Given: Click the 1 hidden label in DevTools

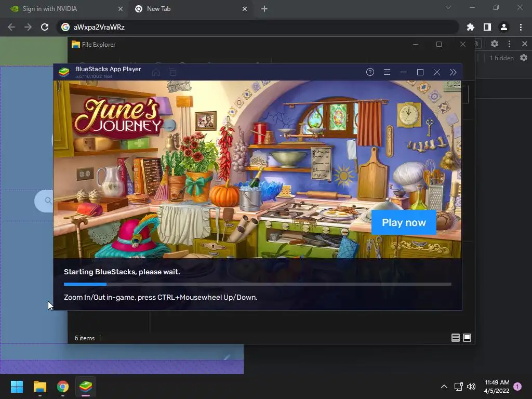Looking at the screenshot, I should (501, 58).
